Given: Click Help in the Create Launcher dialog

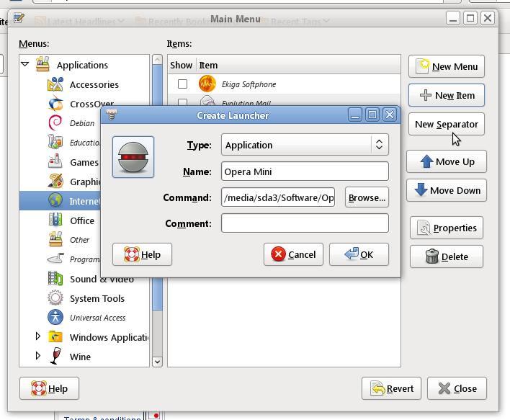Looking at the screenshot, I should (142, 254).
